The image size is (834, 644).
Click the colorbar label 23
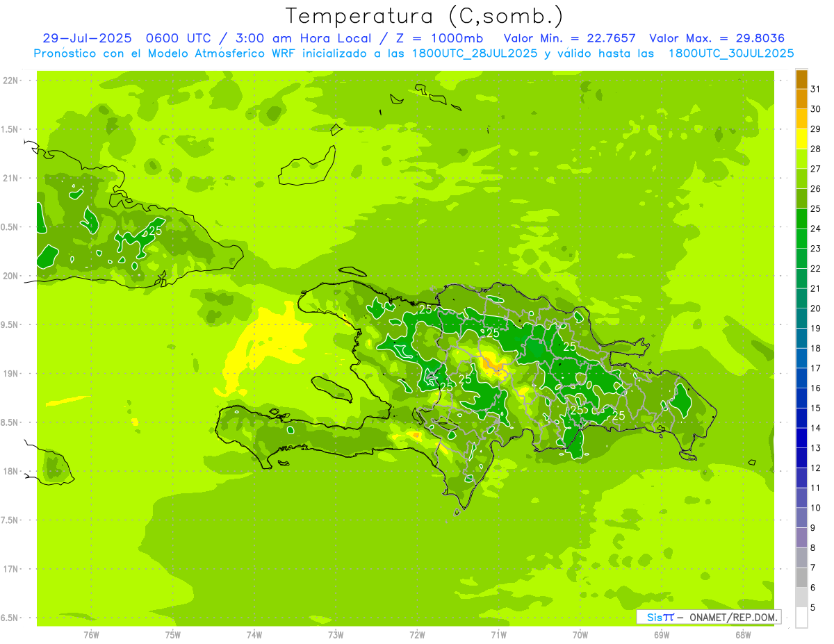(816, 249)
